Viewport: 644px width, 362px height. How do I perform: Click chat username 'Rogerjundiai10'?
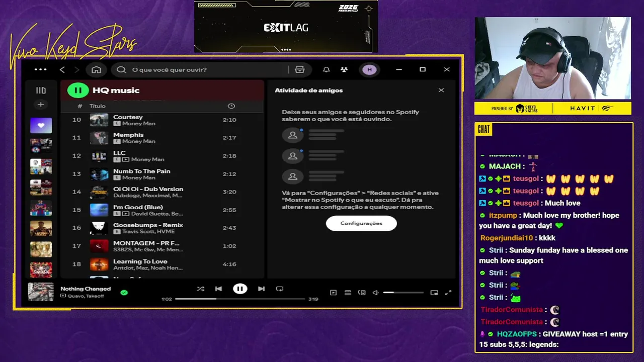click(x=506, y=238)
